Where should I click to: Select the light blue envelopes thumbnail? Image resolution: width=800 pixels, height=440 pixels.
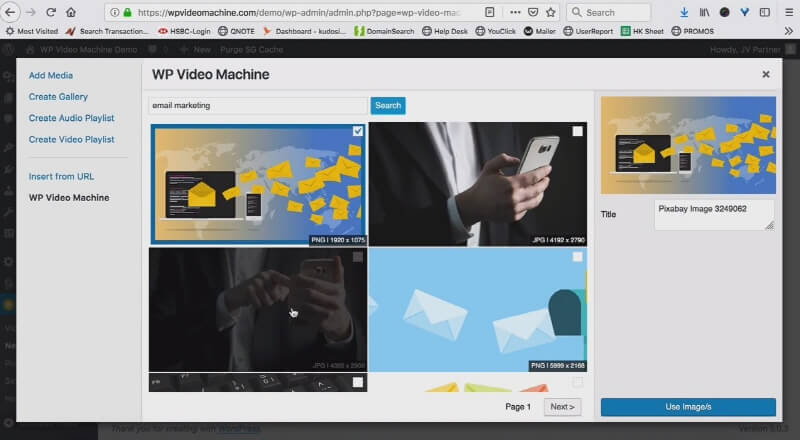(x=478, y=310)
